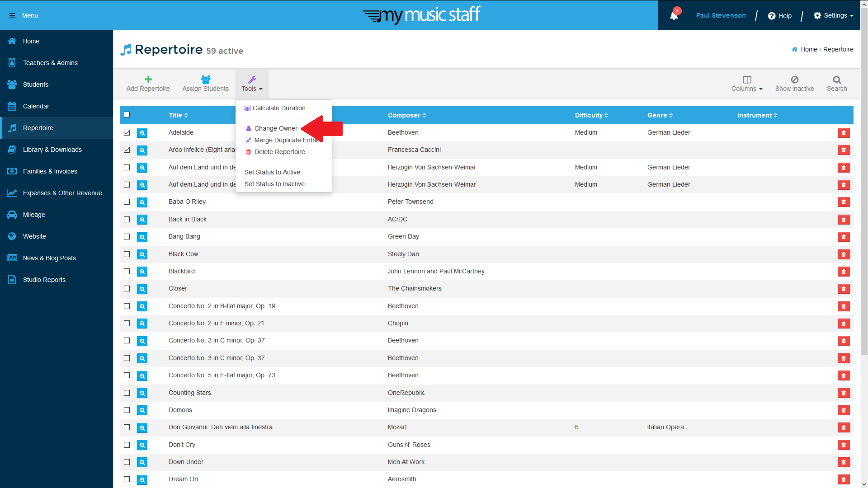Uncheck the Adelaide row checkbox
Image resolution: width=868 pixels, height=488 pixels.
[x=127, y=132]
